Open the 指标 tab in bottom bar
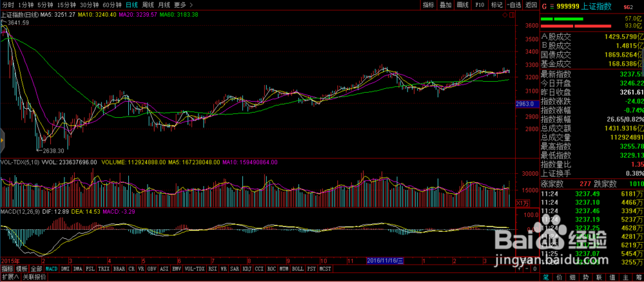644x282 pixels. [x=7, y=269]
